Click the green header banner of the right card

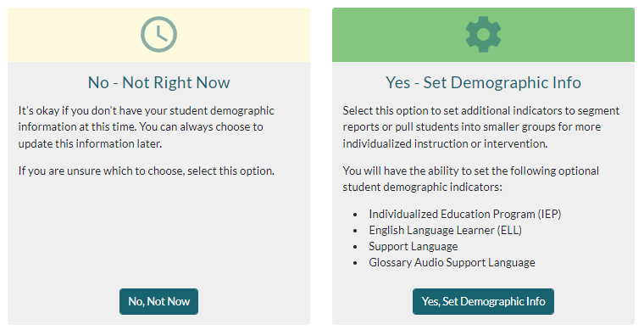pos(483,35)
